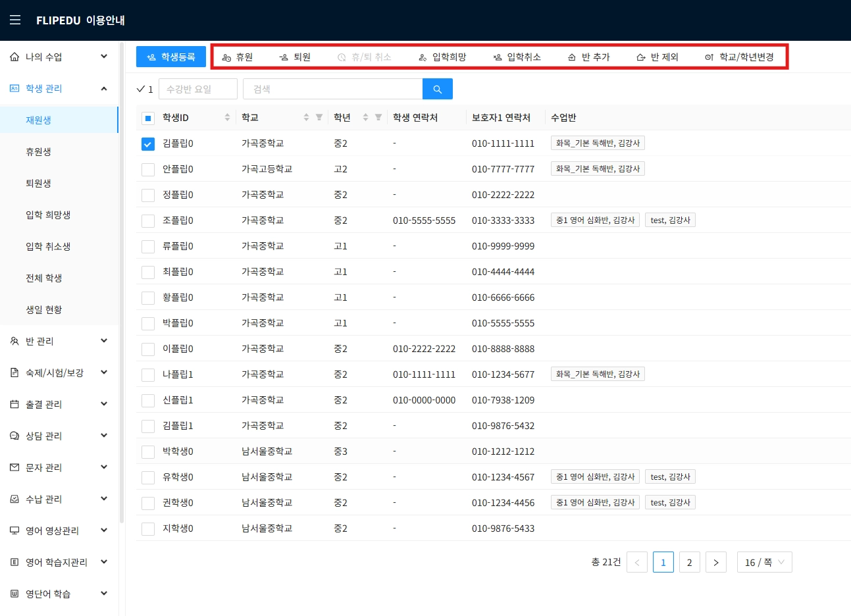Click the 학생 관리 card icon
The height and width of the screenshot is (616, 851).
coord(14,89)
